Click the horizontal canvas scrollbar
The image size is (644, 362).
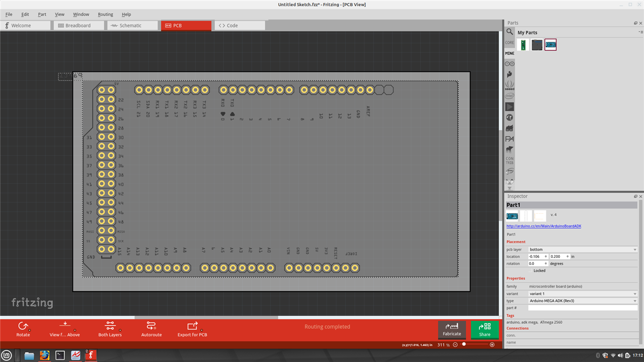(x=206, y=317)
